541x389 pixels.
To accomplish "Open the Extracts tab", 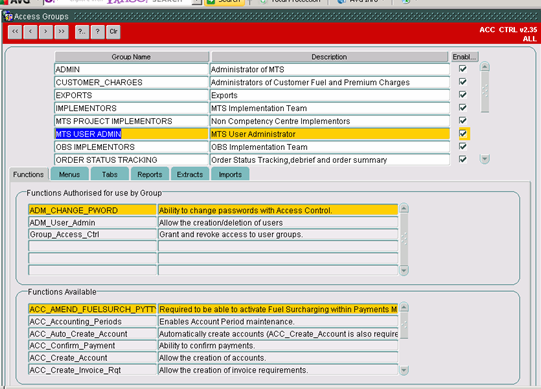I will pyautogui.click(x=190, y=174).
